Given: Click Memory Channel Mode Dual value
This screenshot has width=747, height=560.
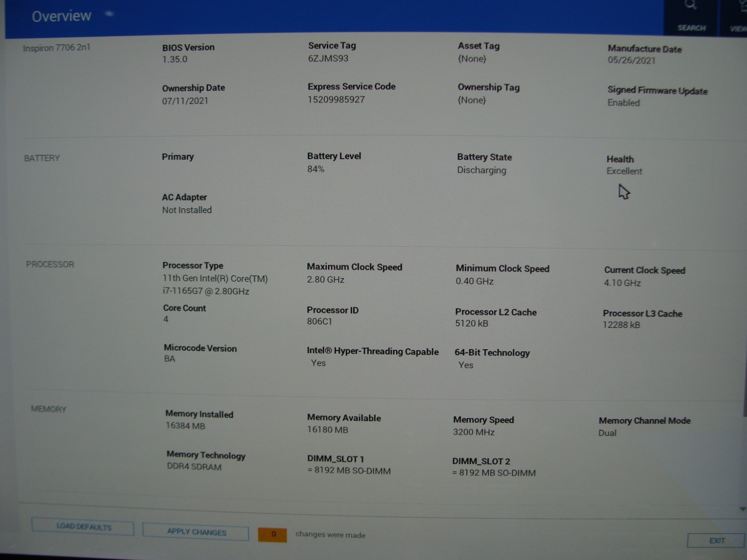Looking at the screenshot, I should [607, 433].
